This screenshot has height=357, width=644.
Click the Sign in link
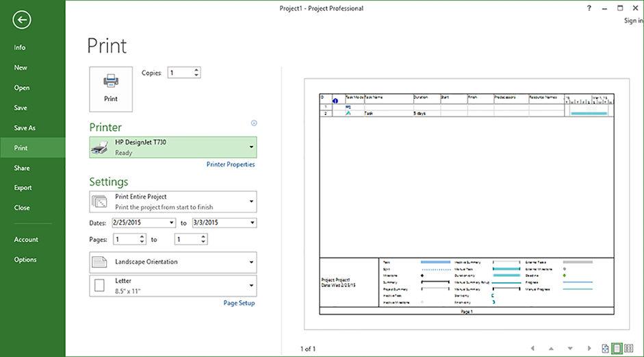pos(633,21)
